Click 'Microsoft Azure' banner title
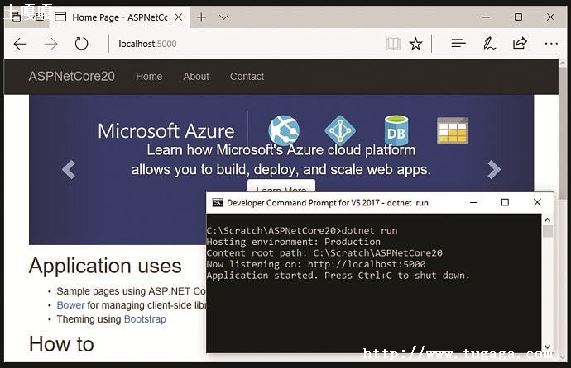This screenshot has height=368, width=571. tap(166, 131)
